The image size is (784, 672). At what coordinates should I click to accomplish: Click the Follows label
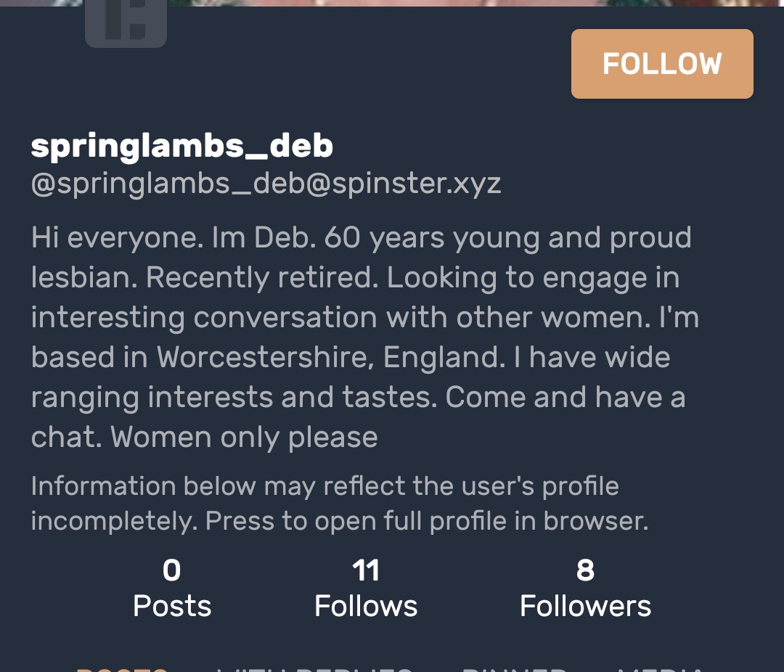[x=366, y=606]
